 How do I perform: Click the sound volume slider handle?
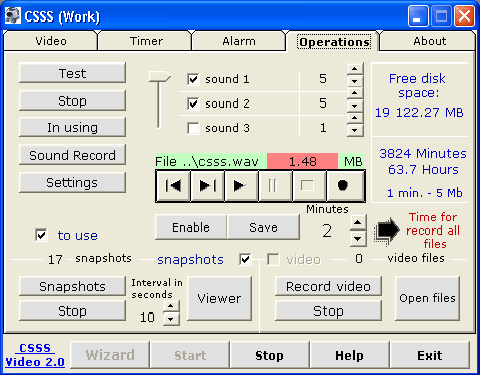[x=160, y=77]
